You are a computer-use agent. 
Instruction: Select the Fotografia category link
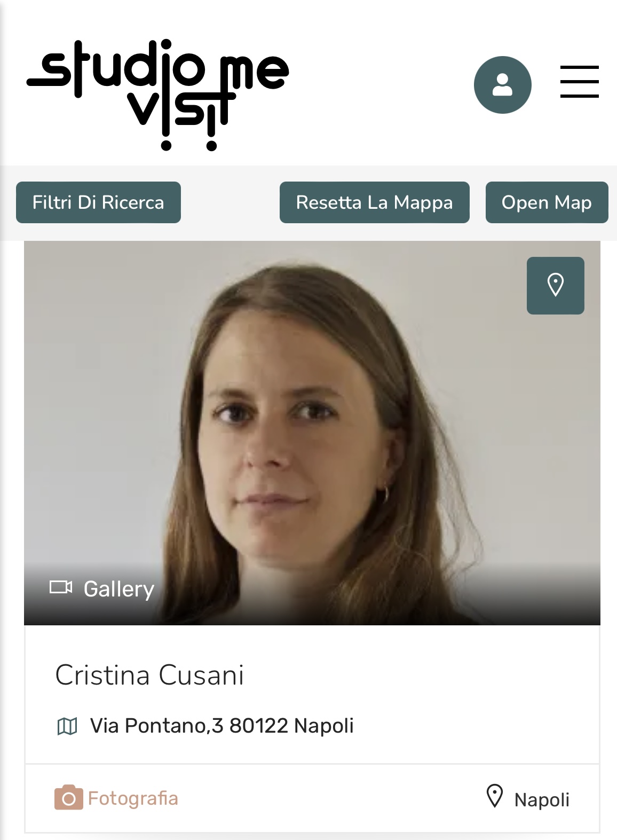pyautogui.click(x=133, y=798)
